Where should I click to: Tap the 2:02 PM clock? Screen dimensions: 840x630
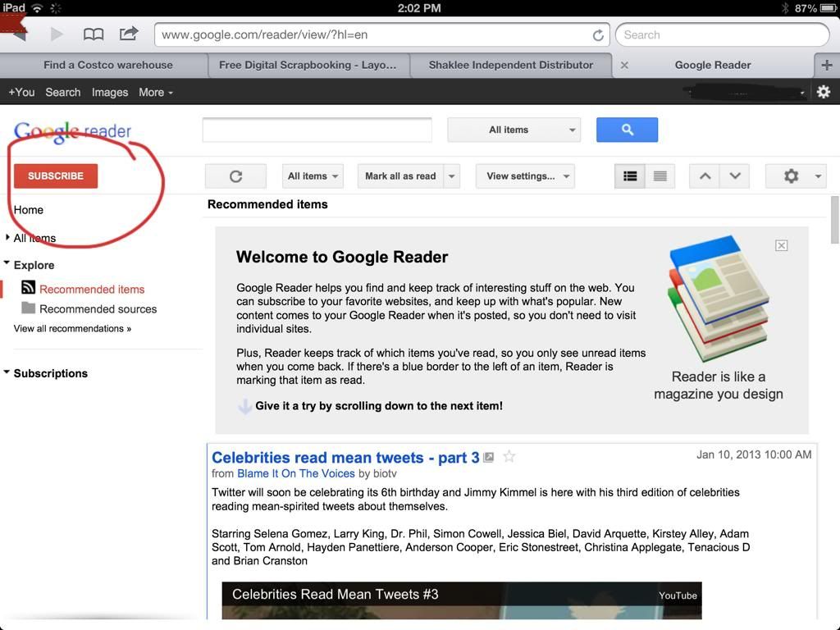click(x=419, y=8)
